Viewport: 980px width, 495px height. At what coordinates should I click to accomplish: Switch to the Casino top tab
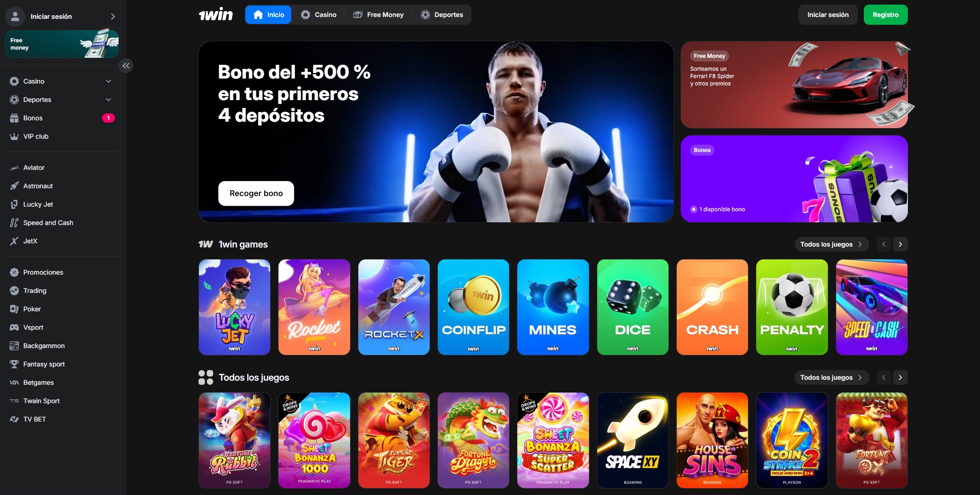[319, 15]
